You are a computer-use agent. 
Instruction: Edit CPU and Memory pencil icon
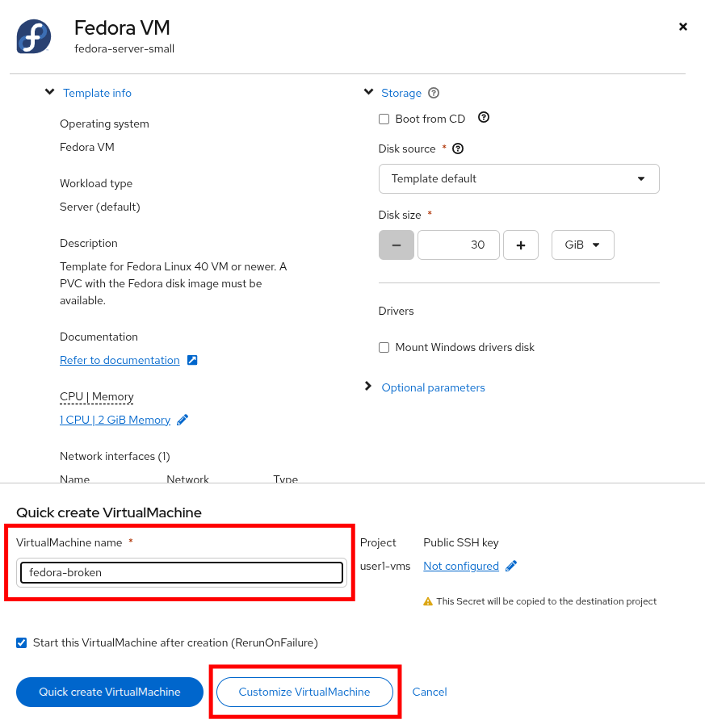[183, 420]
